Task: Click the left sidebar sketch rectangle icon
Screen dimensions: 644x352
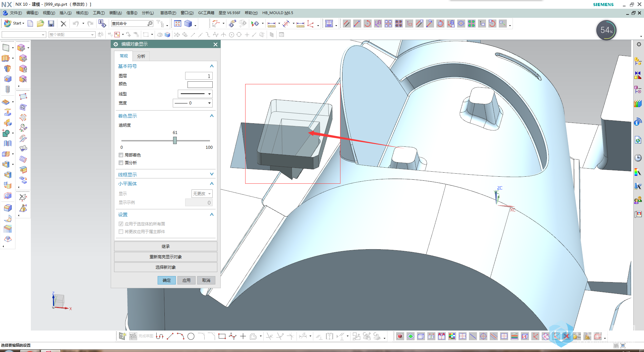Action: tap(6, 48)
